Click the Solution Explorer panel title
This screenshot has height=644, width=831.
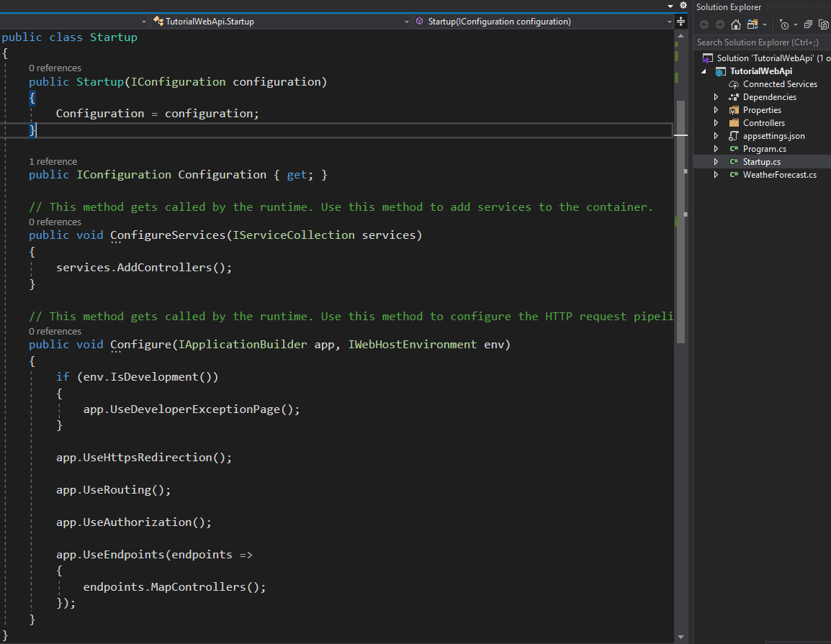[x=729, y=7]
